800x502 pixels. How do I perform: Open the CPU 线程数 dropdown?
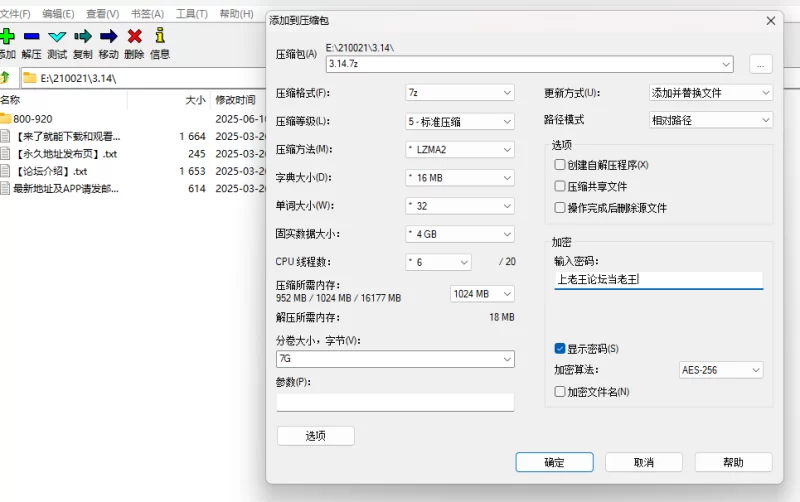click(x=438, y=262)
